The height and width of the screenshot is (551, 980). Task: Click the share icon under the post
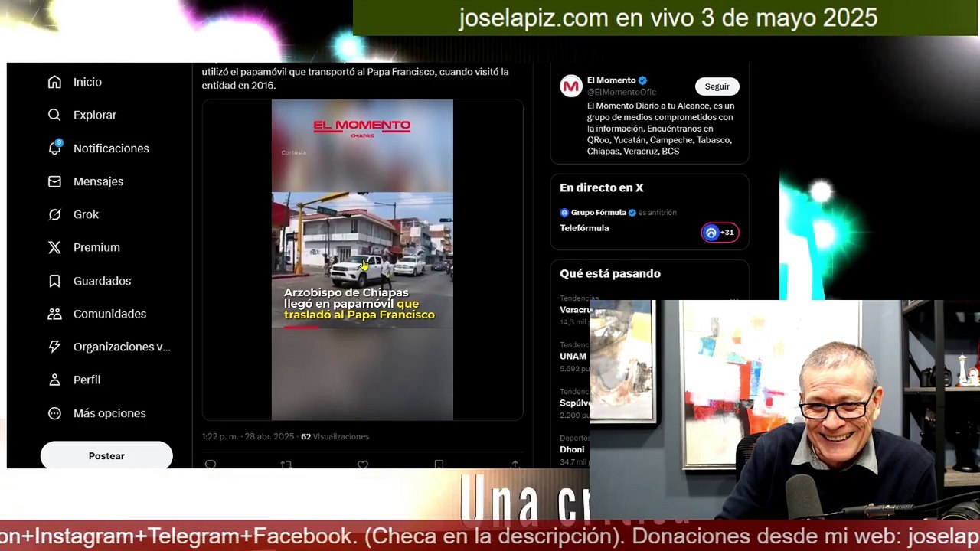point(514,464)
